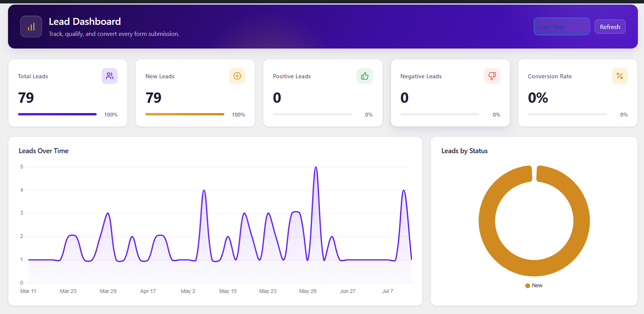Click the y-axis value 3 label
The height and width of the screenshot is (314, 644).
click(22, 213)
